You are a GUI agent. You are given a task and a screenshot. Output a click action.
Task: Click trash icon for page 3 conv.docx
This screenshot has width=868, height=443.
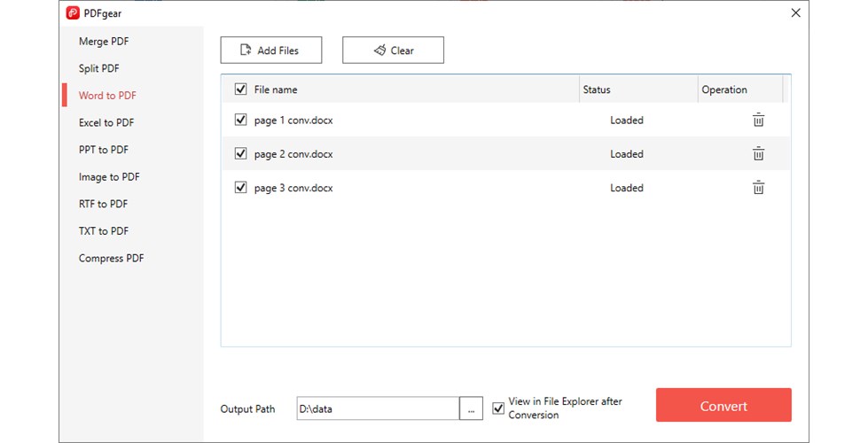pos(758,188)
